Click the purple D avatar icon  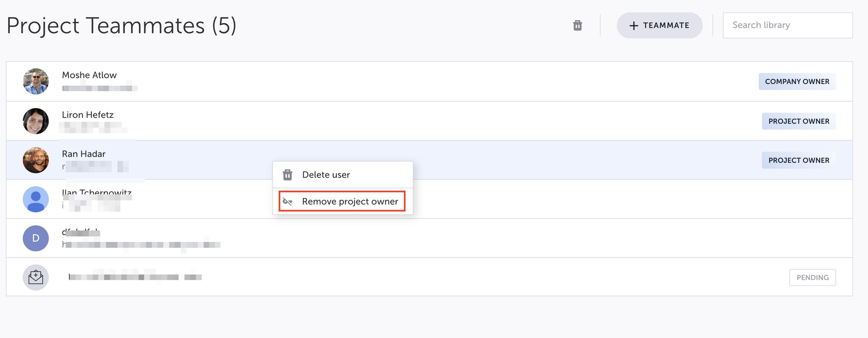[x=36, y=238]
